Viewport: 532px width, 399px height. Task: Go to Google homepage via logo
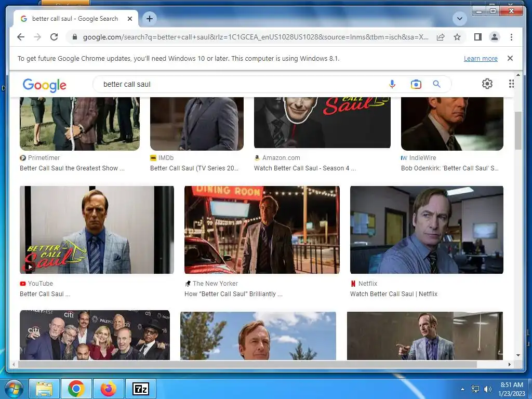tap(45, 85)
